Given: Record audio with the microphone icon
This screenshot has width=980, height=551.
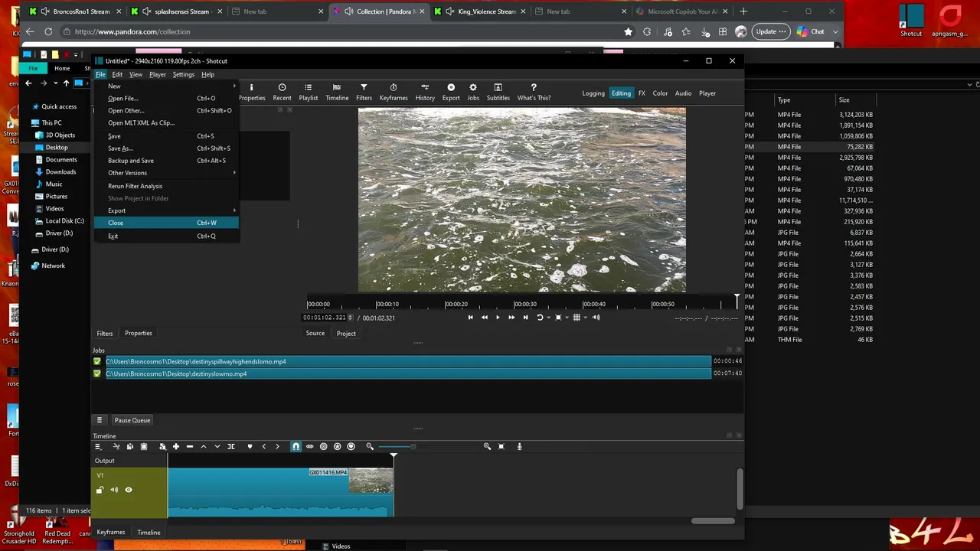Looking at the screenshot, I should pos(519,446).
